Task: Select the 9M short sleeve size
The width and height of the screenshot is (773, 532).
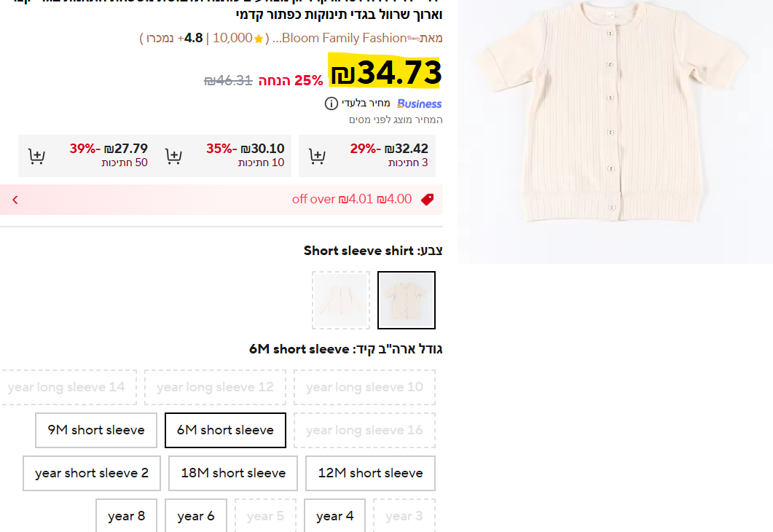Action: point(96,430)
